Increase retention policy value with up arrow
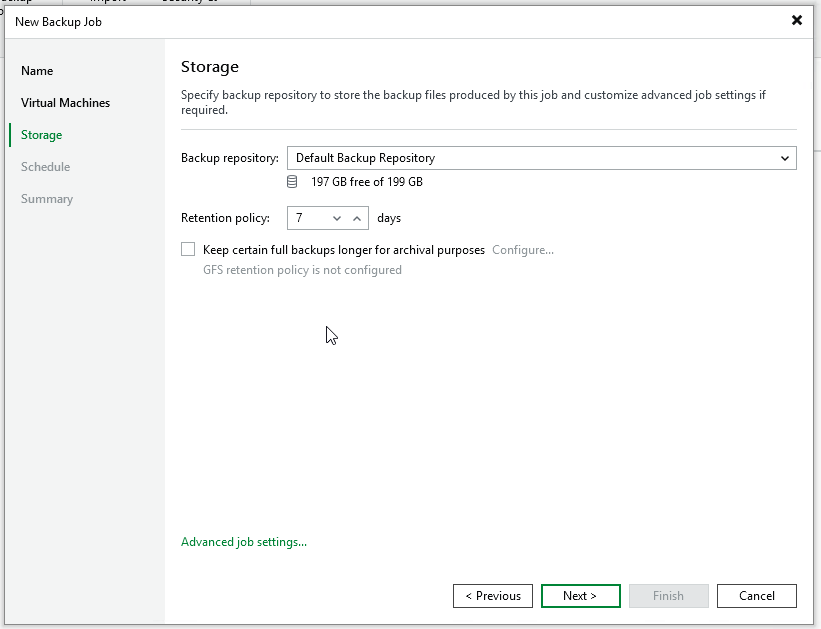 357,218
